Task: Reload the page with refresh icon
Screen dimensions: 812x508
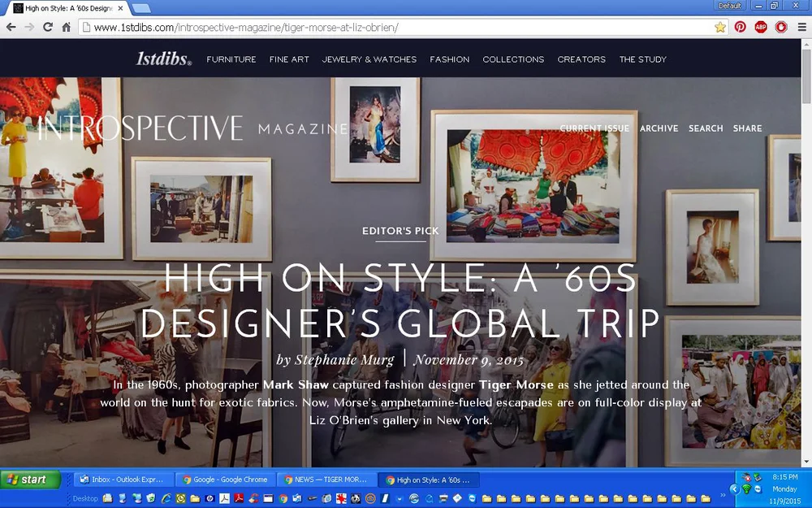Action: click(48, 27)
